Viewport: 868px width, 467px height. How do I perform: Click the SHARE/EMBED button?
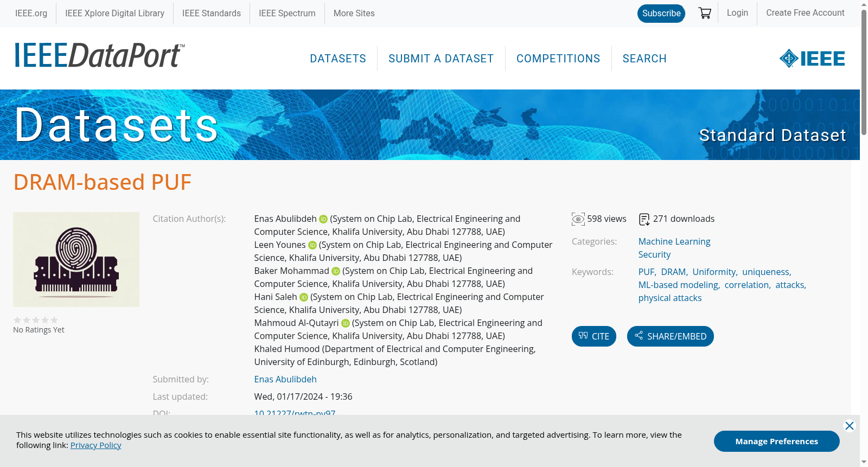671,336
